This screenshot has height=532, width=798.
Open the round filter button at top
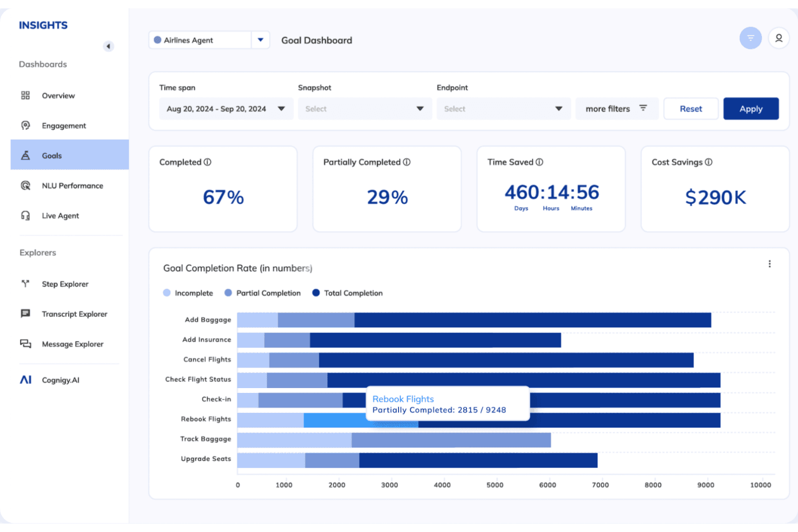(751, 38)
